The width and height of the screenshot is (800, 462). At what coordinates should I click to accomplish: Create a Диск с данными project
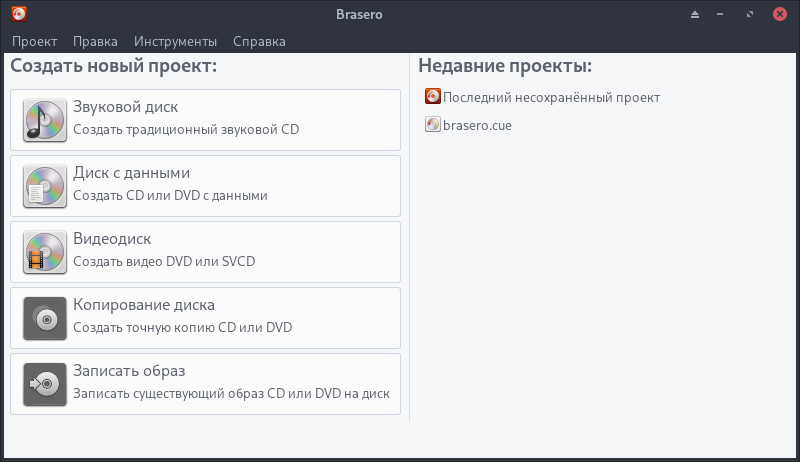tap(205, 186)
